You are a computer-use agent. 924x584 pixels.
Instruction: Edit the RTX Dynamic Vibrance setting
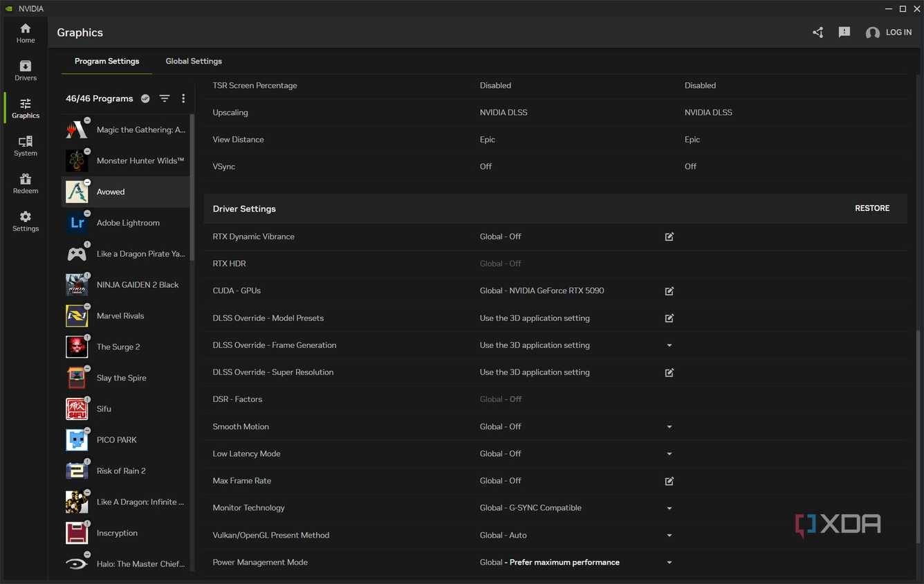pyautogui.click(x=669, y=237)
